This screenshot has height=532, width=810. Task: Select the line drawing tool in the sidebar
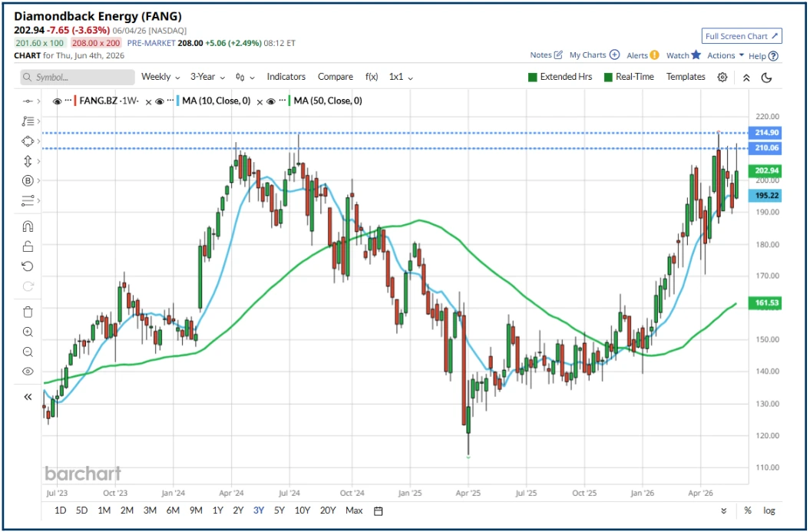pyautogui.click(x=28, y=101)
